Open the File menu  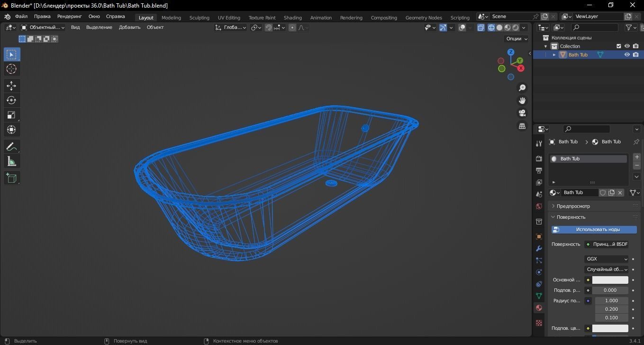click(21, 17)
